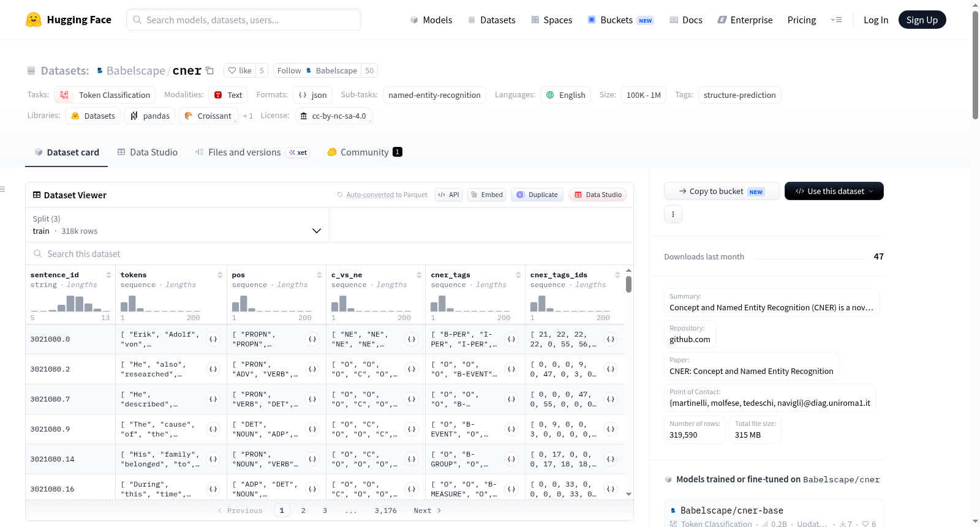This screenshot has height=527, width=980.
Task: Expand the pos cell in row 3021080.14
Action: click(x=312, y=459)
